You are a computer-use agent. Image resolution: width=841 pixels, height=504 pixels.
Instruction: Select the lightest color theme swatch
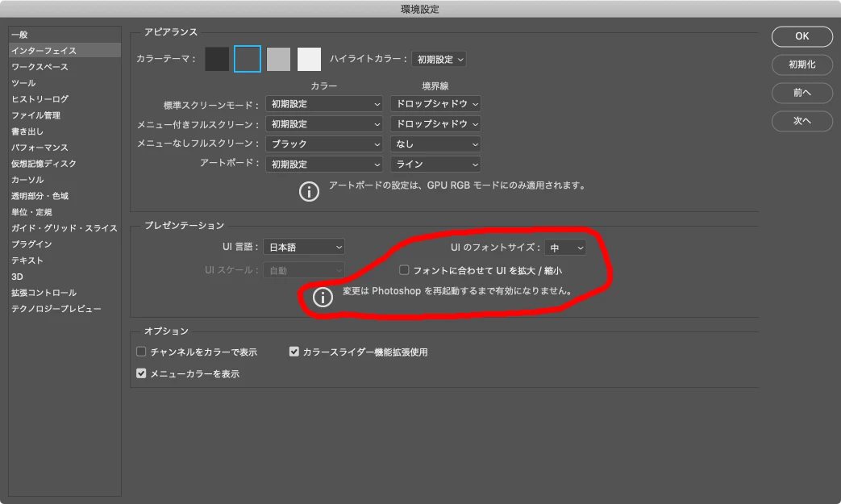point(309,59)
